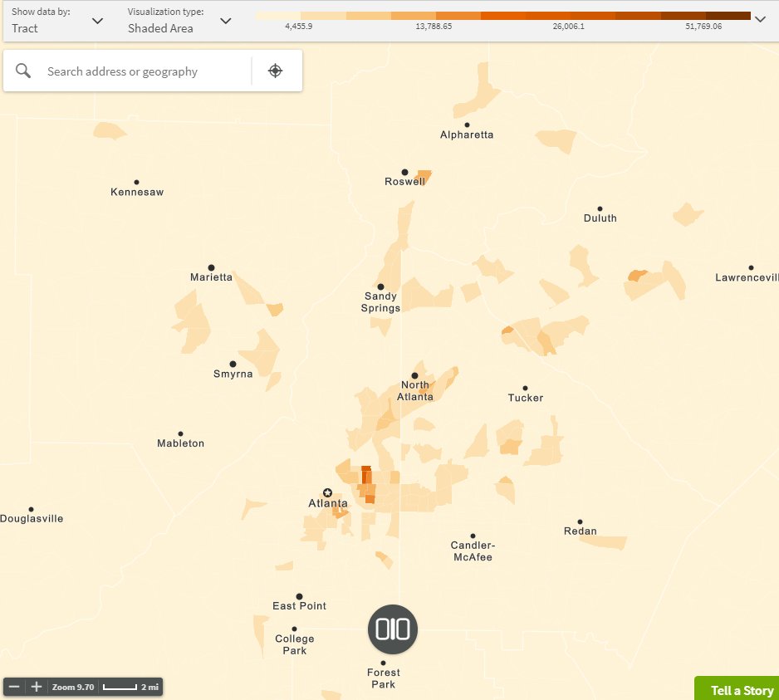The image size is (779, 700).
Task: Click the 2 mi scale bar
Action: [x=130, y=687]
